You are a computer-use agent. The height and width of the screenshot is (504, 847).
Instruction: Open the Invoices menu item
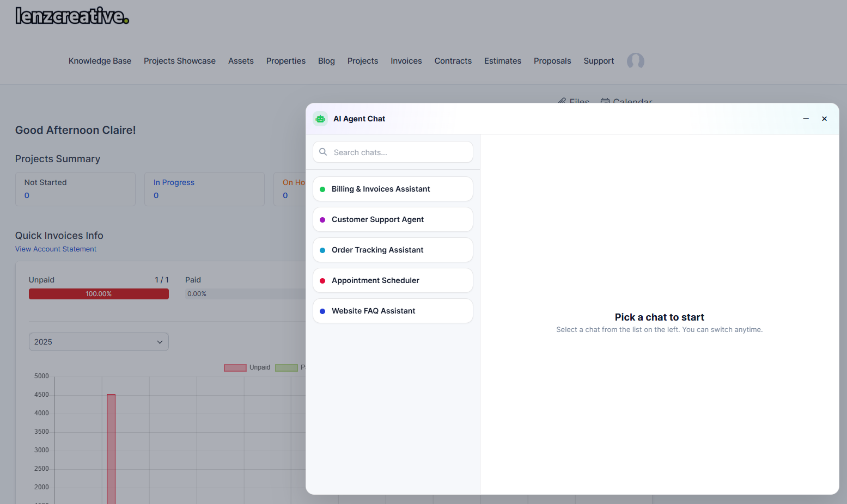pyautogui.click(x=406, y=61)
